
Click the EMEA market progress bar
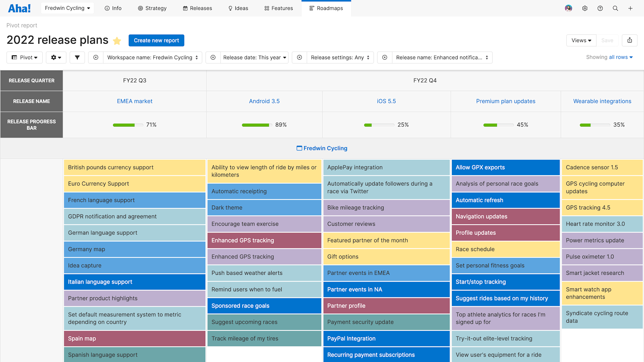[128, 125]
